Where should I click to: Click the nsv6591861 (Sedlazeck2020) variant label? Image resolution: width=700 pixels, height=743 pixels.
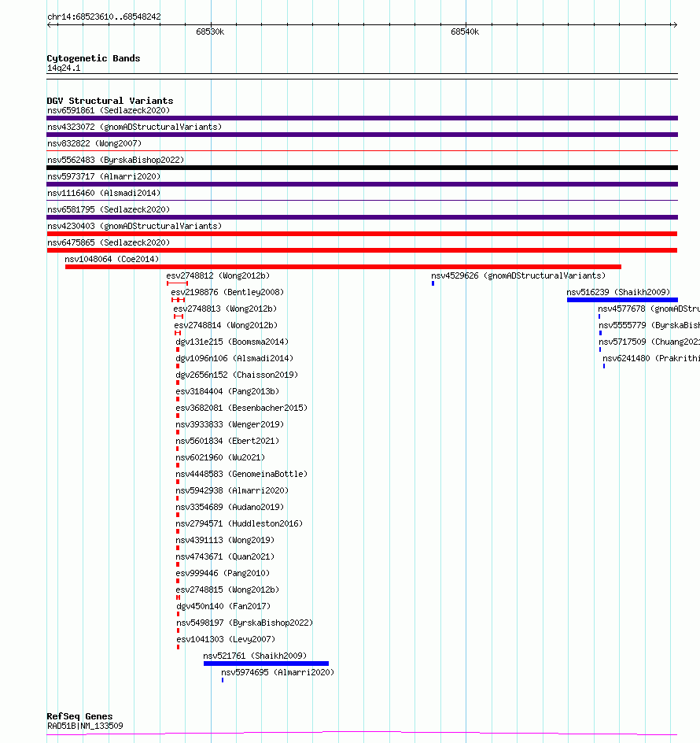109,110
